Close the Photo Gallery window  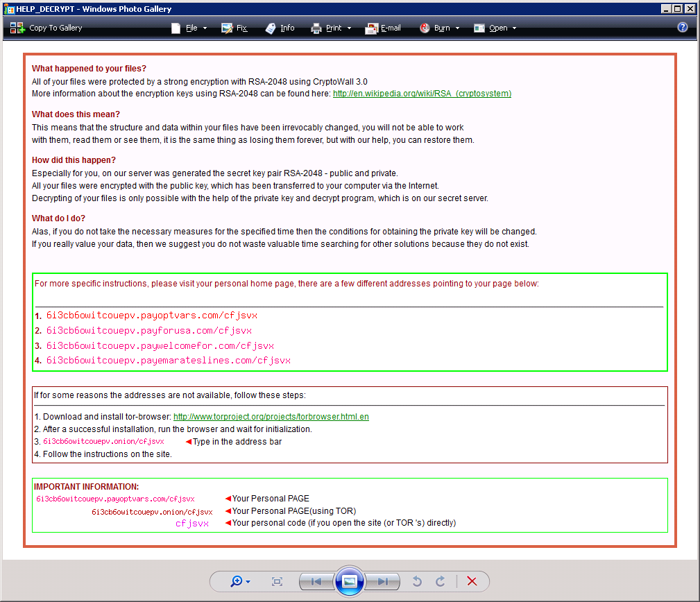tap(690, 8)
